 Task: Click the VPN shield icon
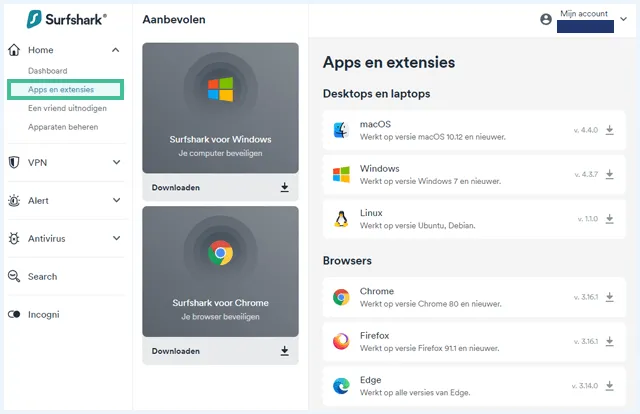click(x=14, y=162)
